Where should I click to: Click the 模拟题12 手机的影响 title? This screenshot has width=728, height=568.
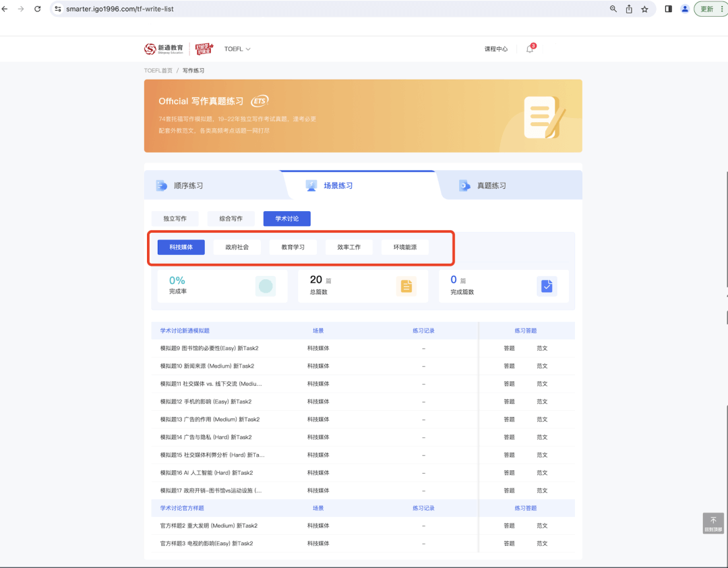206,401
